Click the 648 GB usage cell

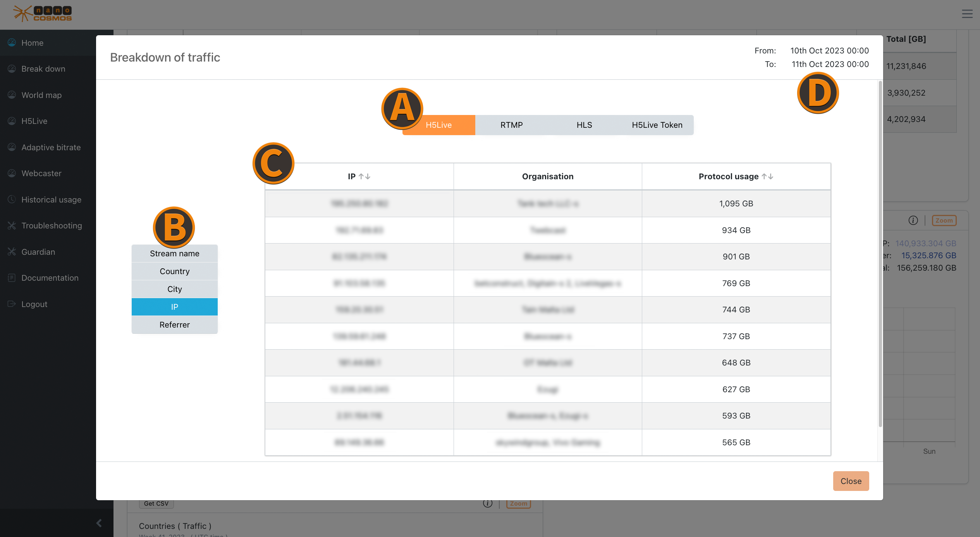[x=736, y=362]
